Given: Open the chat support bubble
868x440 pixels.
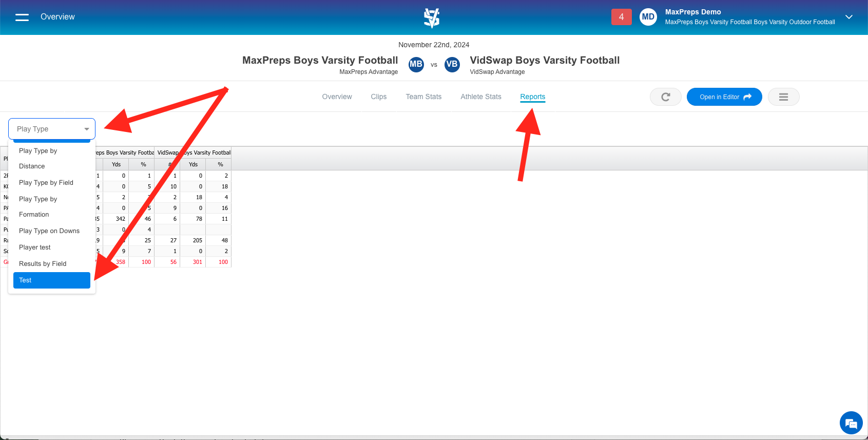Looking at the screenshot, I should coord(851,423).
